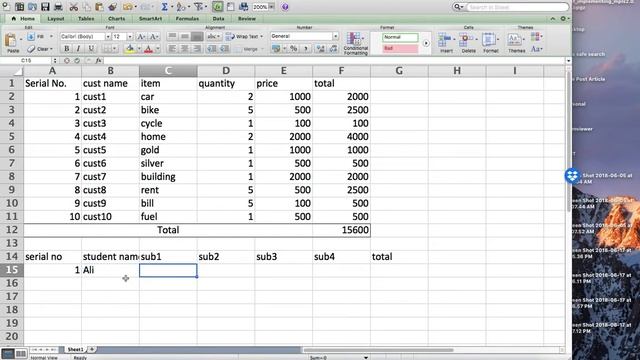Toggle Bold formatting
The image size is (640, 360).
[x=67, y=49]
